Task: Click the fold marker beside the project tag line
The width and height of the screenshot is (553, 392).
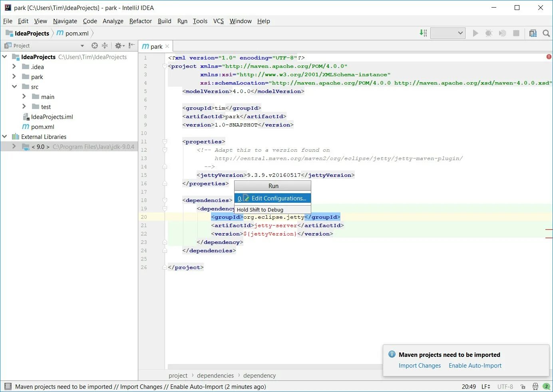Action: [165, 66]
